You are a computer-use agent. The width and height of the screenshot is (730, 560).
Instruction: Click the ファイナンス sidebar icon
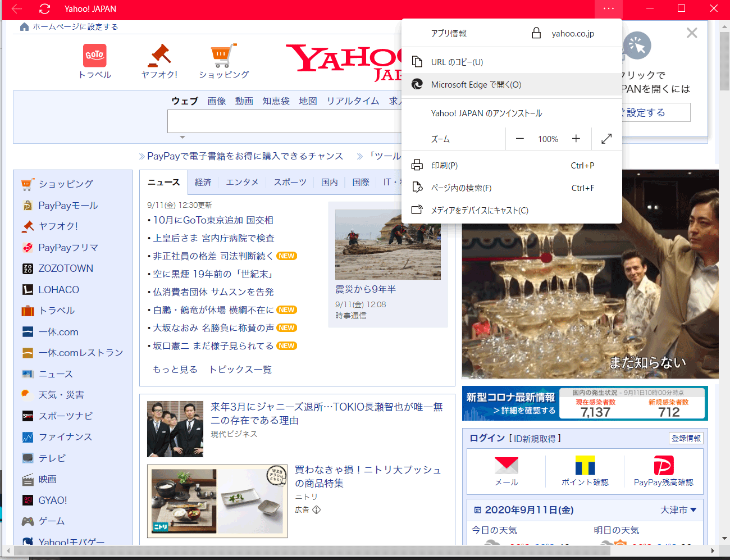[28, 437]
